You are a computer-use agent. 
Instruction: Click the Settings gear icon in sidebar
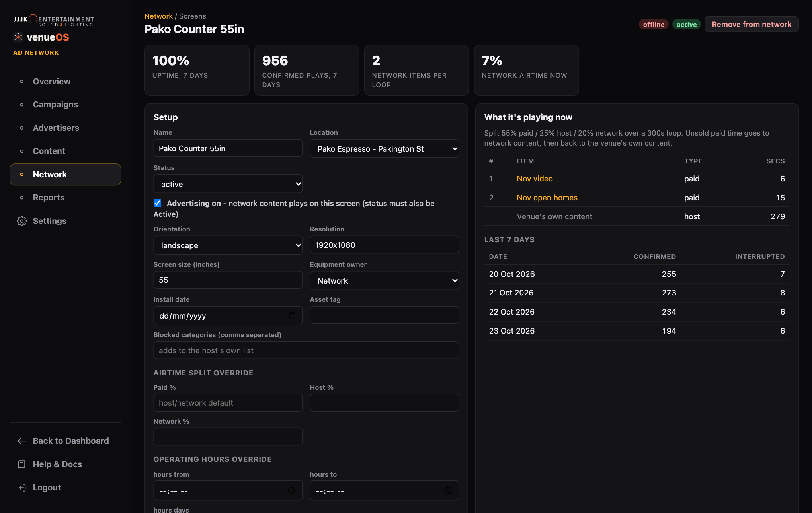click(x=21, y=221)
